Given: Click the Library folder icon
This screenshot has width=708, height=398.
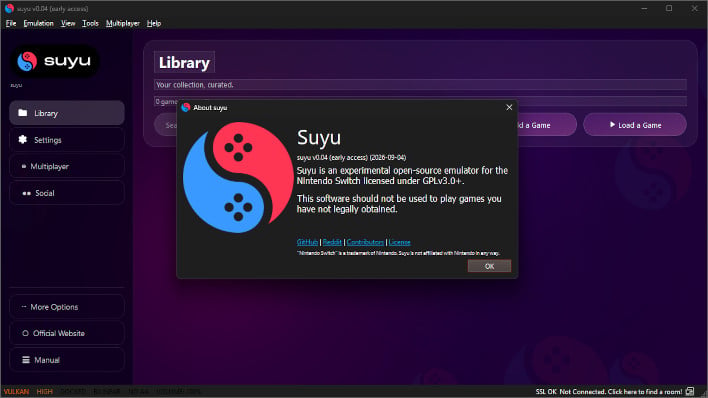Looking at the screenshot, I should (x=23, y=112).
